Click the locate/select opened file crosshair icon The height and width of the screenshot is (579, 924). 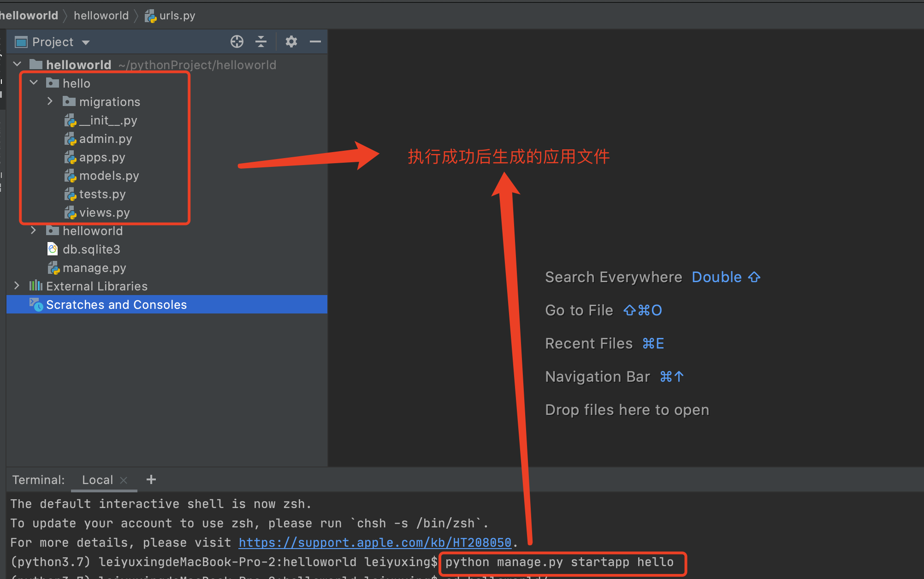pyautogui.click(x=237, y=42)
